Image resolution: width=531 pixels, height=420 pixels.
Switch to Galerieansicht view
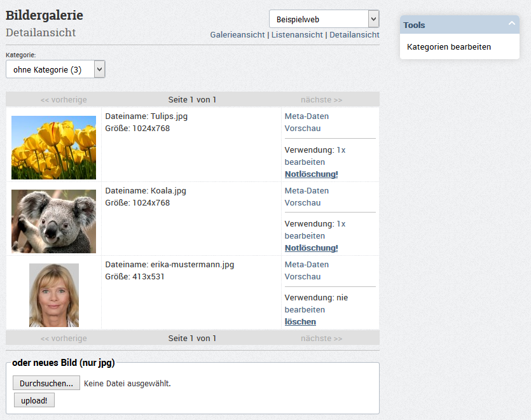click(x=237, y=34)
